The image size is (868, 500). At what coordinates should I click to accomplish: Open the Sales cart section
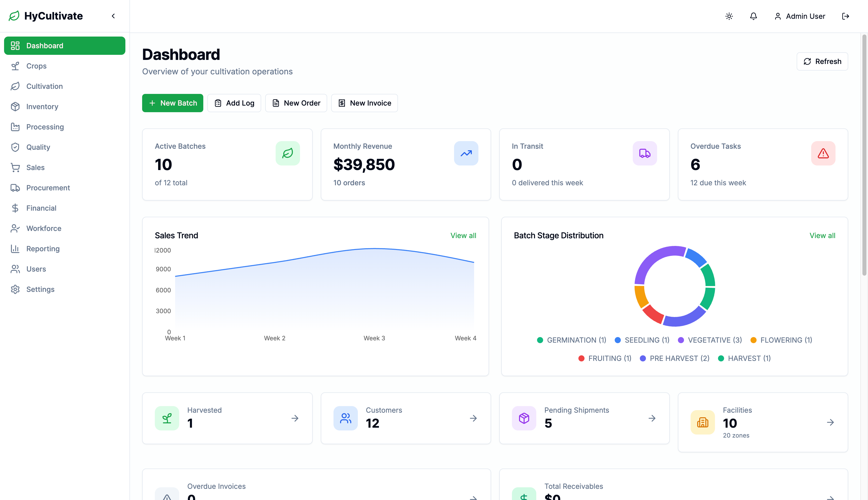coord(35,167)
